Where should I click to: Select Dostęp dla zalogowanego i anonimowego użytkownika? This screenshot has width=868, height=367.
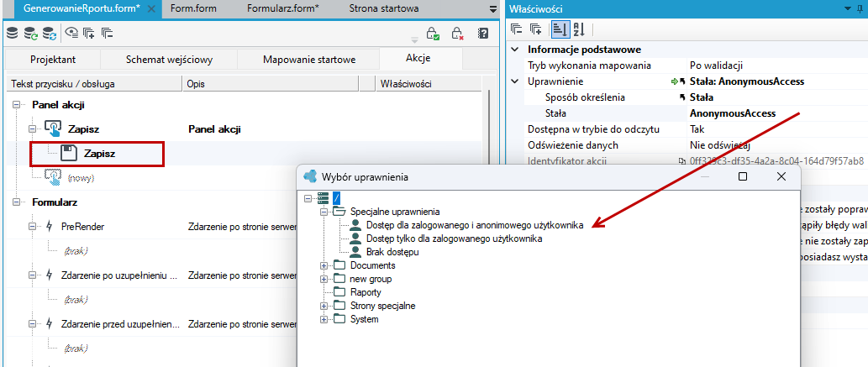point(475,225)
